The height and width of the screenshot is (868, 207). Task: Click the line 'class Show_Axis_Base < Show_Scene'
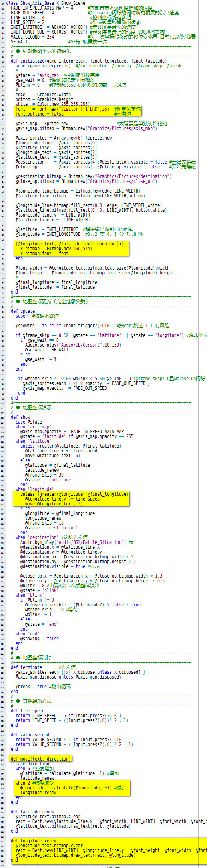pos(45,3)
